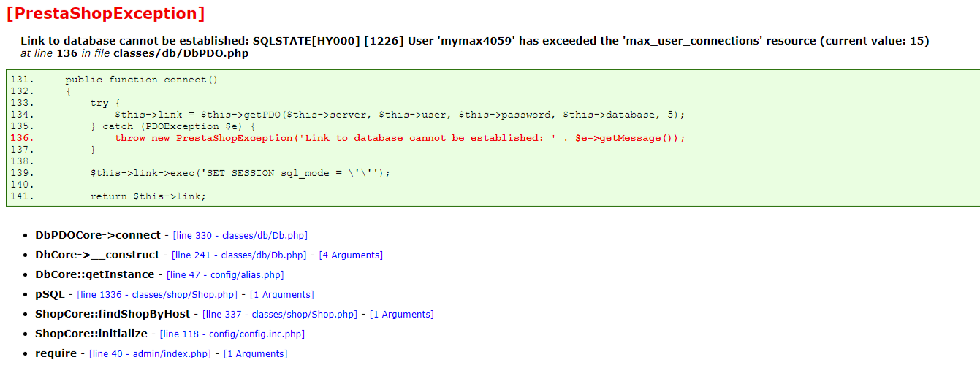Image resolution: width=980 pixels, height=392 pixels.
Task: Click the [PrestaShopException] heading
Action: click(105, 13)
